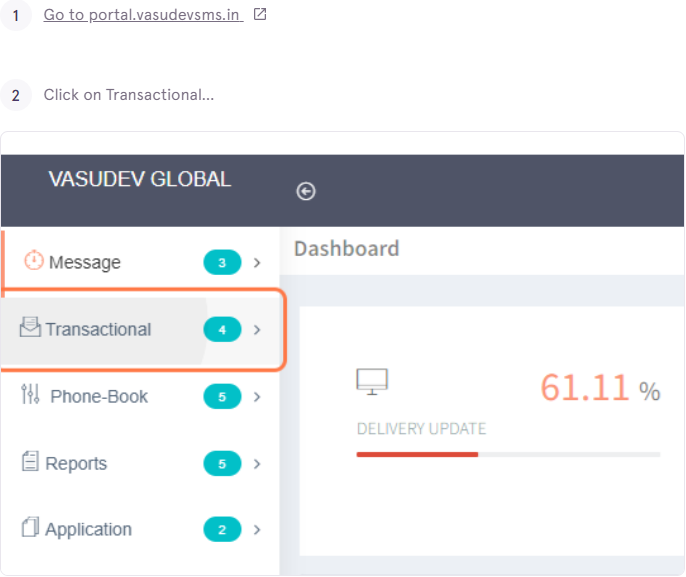This screenshot has height=577, width=686.
Task: Open the Message menu item
Action: 140,262
